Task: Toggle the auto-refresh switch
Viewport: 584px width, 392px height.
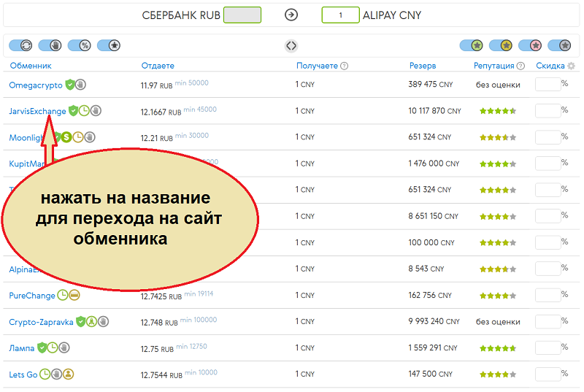Action: pyautogui.click(x=21, y=46)
